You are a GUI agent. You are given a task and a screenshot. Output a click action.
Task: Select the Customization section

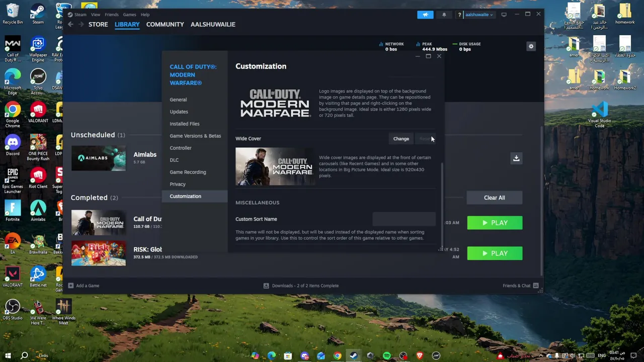pos(195,196)
